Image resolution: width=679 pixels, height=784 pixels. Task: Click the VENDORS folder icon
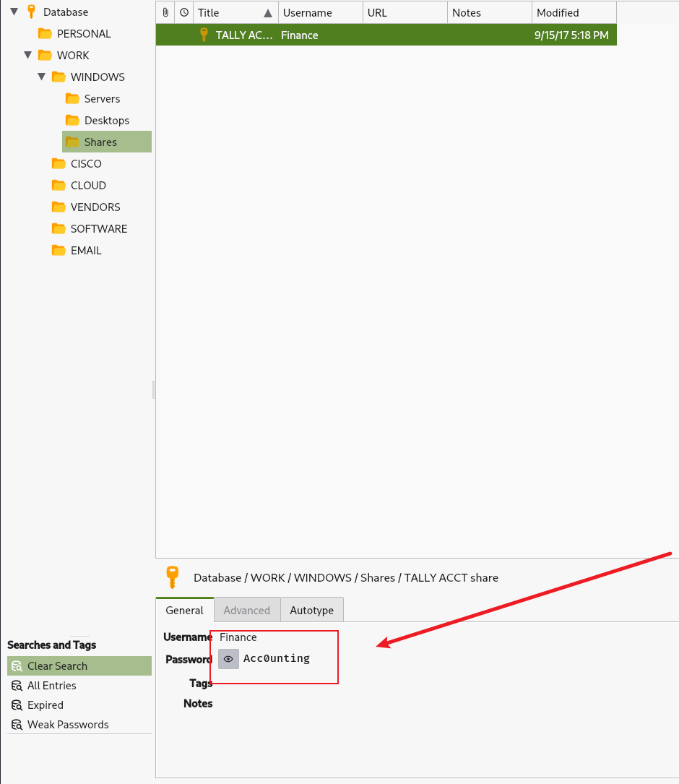59,207
